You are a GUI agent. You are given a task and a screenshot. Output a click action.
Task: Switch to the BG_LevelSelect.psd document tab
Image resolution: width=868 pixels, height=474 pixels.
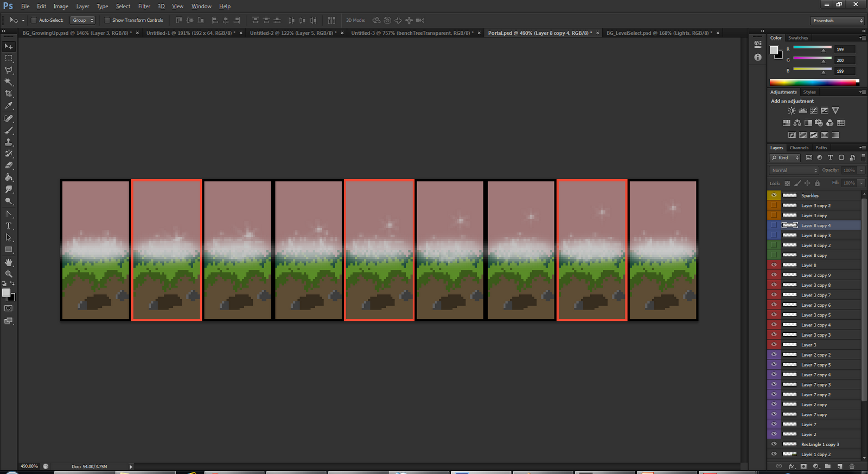pyautogui.click(x=659, y=33)
